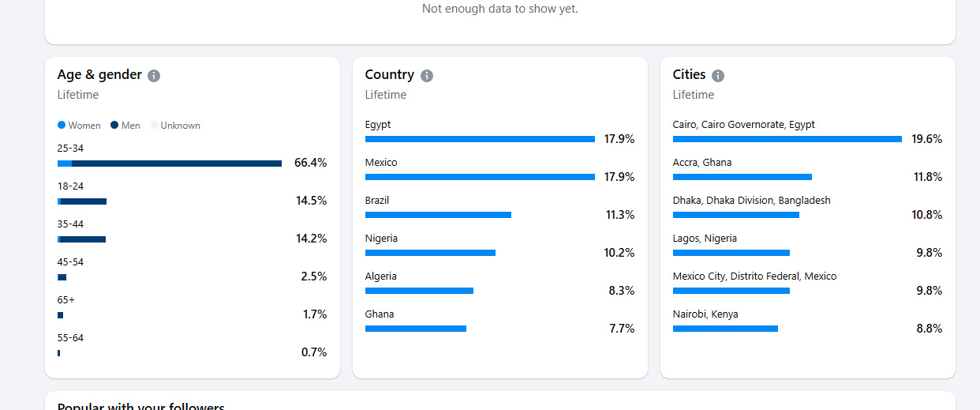Click the Algeria country bar
The width and height of the screenshot is (980, 410).
[x=419, y=291]
